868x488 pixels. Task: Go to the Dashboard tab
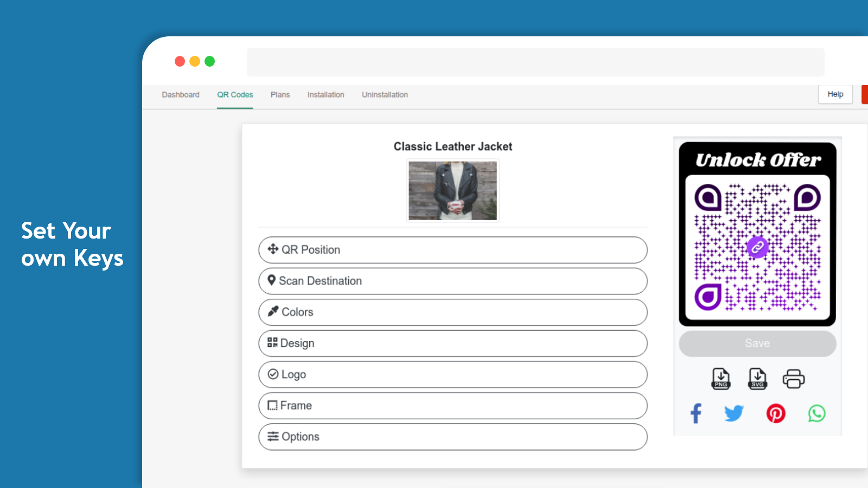(x=181, y=95)
